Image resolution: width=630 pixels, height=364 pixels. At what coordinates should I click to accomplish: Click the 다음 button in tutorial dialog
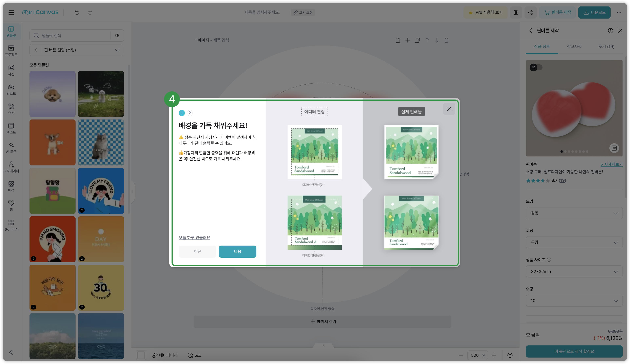click(237, 251)
